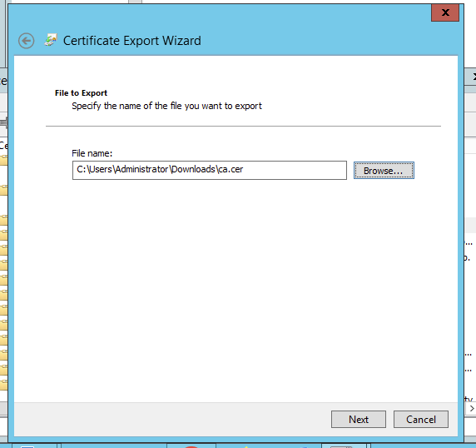Screen dimensions: 476x448
Task: Click the highlighted active button in the taskbar
Action: (x=344, y=446)
